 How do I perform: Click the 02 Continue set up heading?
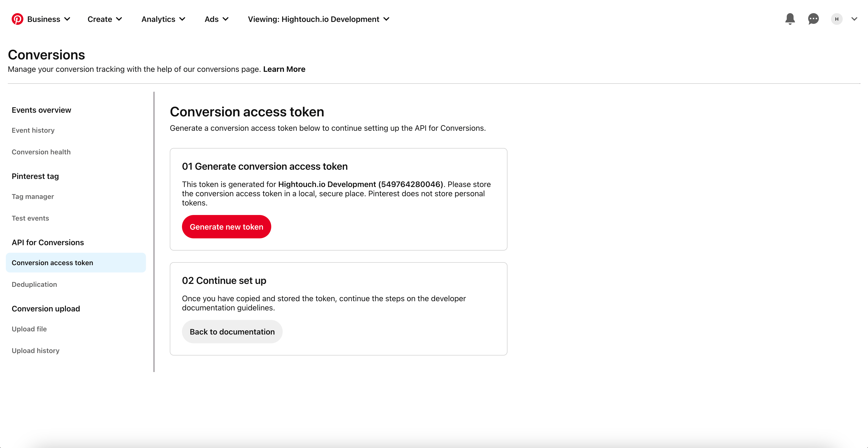coord(224,280)
